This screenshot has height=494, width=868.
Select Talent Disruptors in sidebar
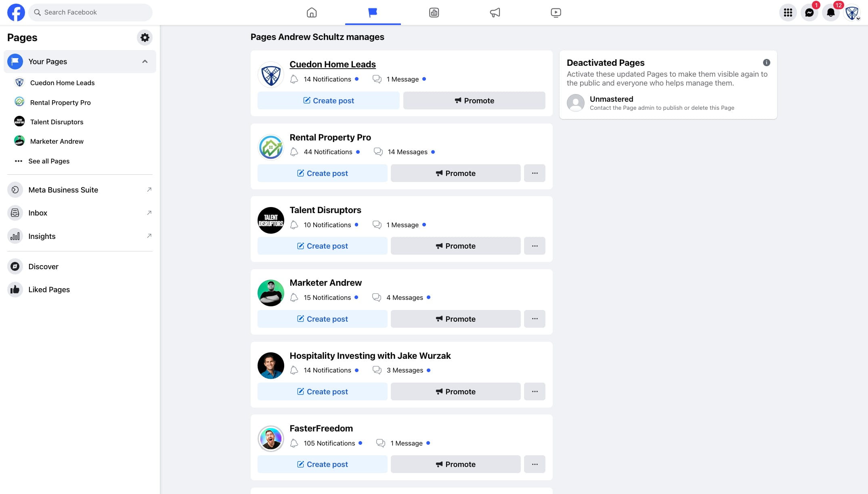tap(80, 122)
